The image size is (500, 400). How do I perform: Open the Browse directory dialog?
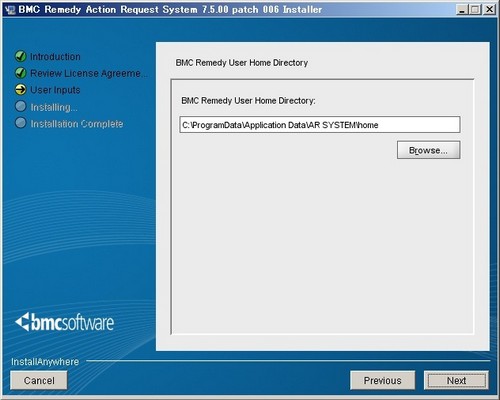429,150
